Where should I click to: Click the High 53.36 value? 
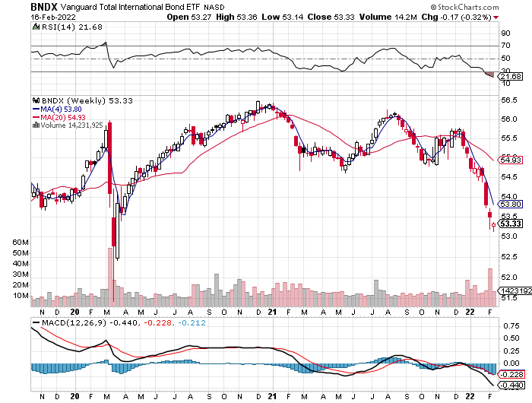(x=236, y=17)
